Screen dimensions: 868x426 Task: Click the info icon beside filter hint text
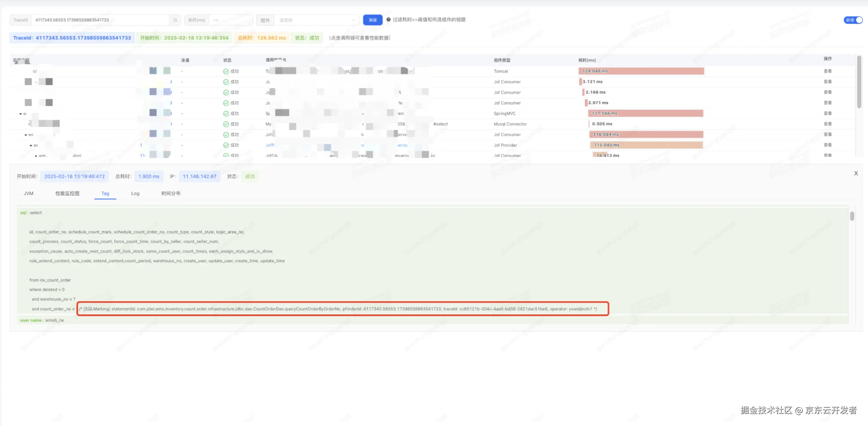(x=389, y=20)
